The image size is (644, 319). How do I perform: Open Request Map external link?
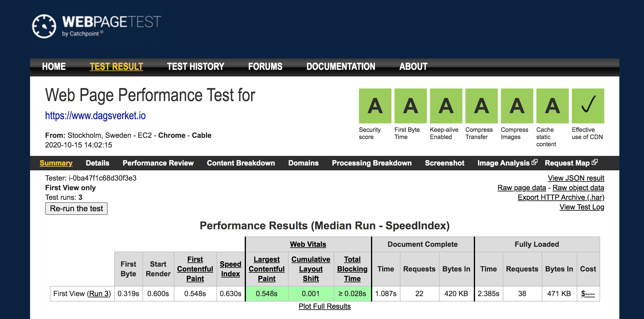(x=571, y=163)
